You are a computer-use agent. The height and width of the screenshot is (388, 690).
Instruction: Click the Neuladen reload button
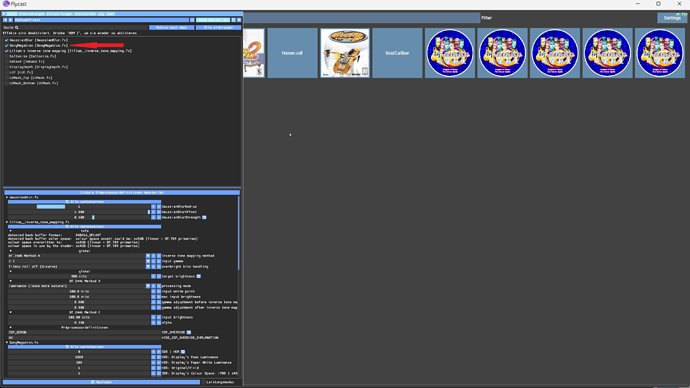[102, 382]
